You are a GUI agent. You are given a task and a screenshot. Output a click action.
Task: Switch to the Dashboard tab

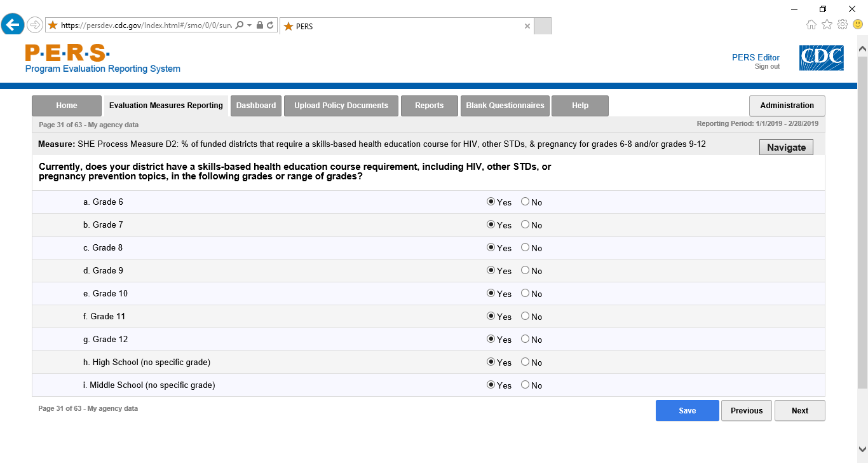pos(256,106)
